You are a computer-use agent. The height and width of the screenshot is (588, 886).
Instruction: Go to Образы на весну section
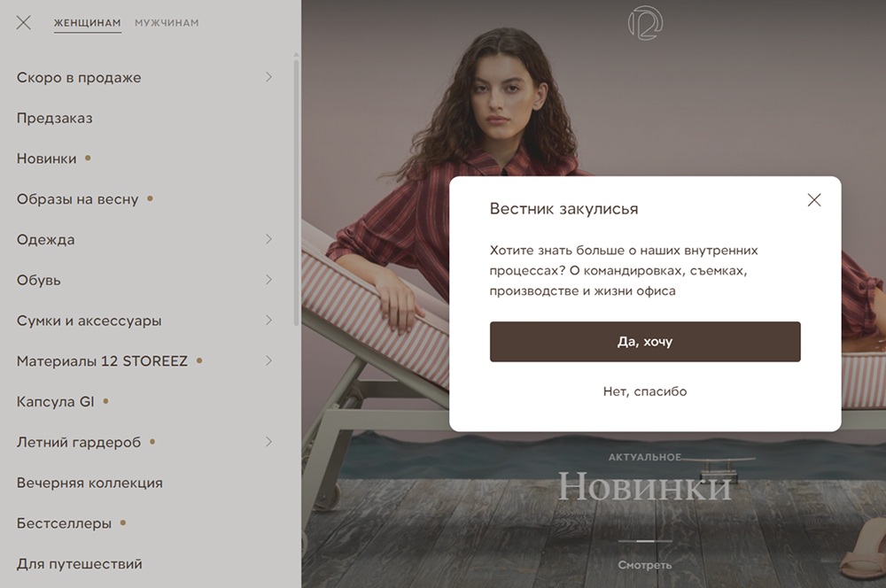click(77, 199)
